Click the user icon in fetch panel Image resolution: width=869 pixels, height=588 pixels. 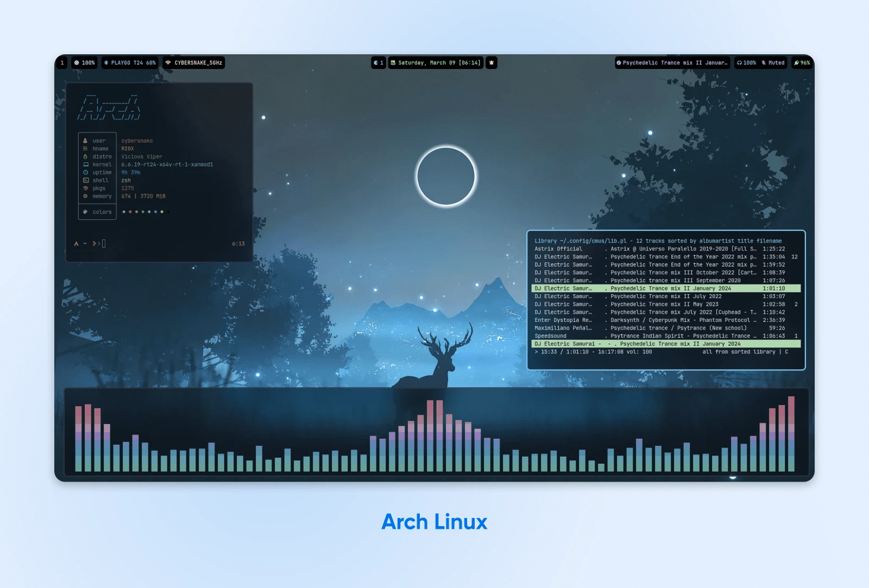pos(85,141)
